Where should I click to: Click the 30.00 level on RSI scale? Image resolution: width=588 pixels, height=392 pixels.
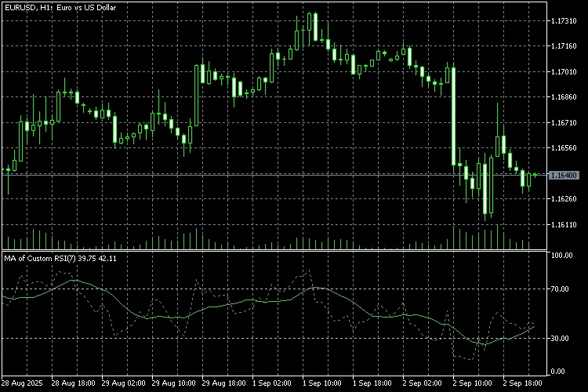561,339
